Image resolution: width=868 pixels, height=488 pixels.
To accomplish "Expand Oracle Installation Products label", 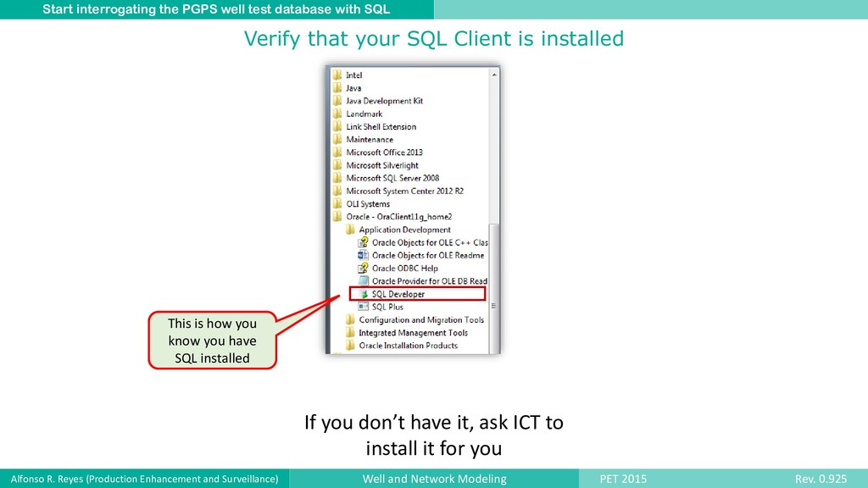I will point(408,346).
